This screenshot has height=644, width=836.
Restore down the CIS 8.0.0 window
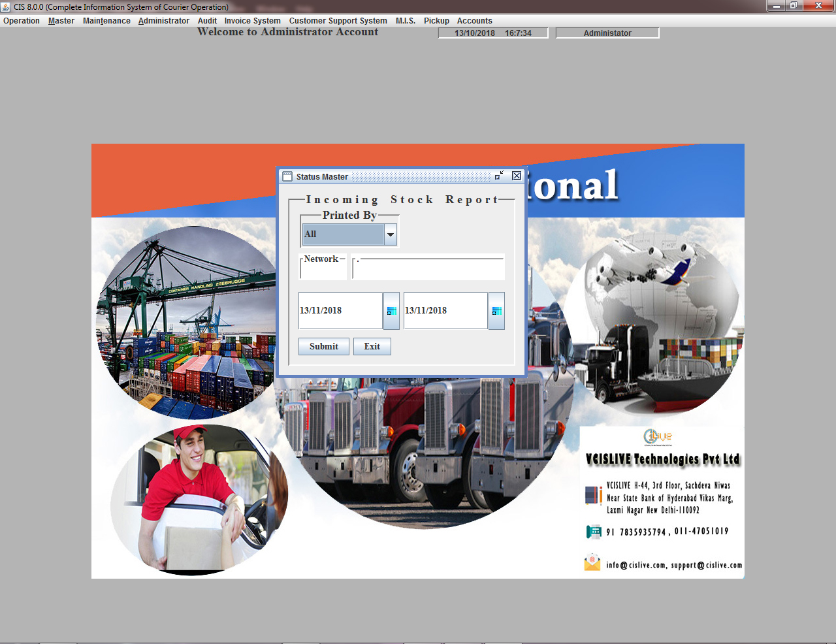pos(794,6)
